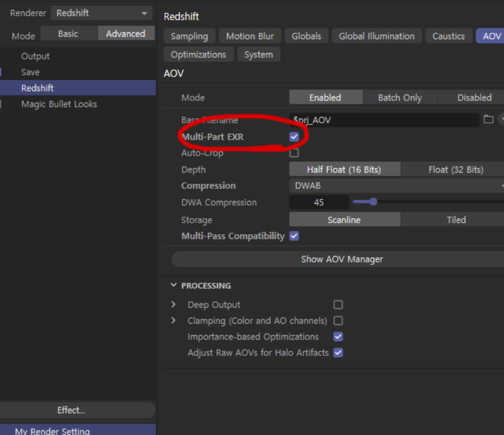Screen dimensions: 504x435
Task: Set Storage to Tiled
Action: [x=453, y=220]
